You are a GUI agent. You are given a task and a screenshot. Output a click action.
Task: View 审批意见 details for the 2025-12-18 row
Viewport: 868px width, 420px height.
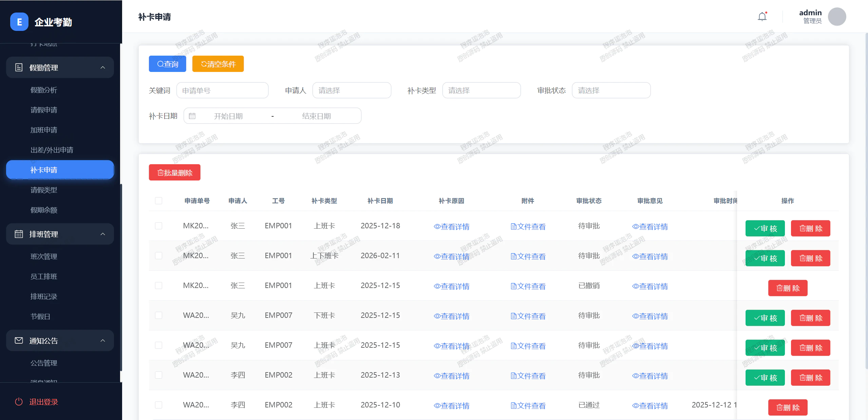[650, 226]
